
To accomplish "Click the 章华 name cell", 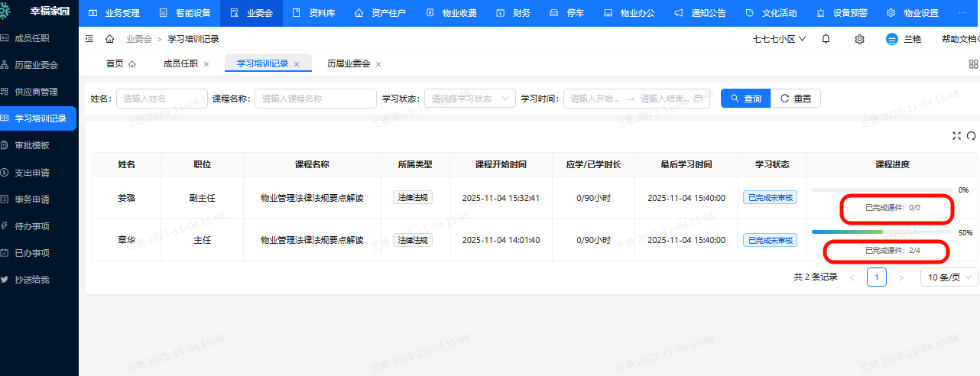I will click(x=126, y=240).
